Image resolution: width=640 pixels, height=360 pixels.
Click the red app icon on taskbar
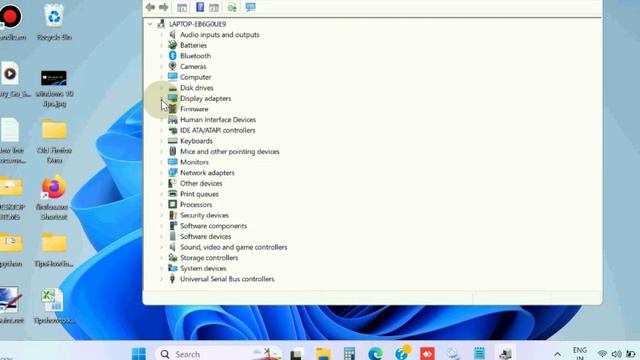[427, 353]
